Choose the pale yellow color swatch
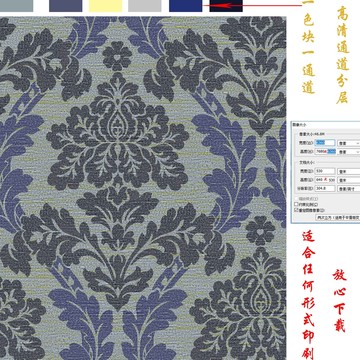Image resolution: width=360 pixels, height=360 pixels. point(105,6)
